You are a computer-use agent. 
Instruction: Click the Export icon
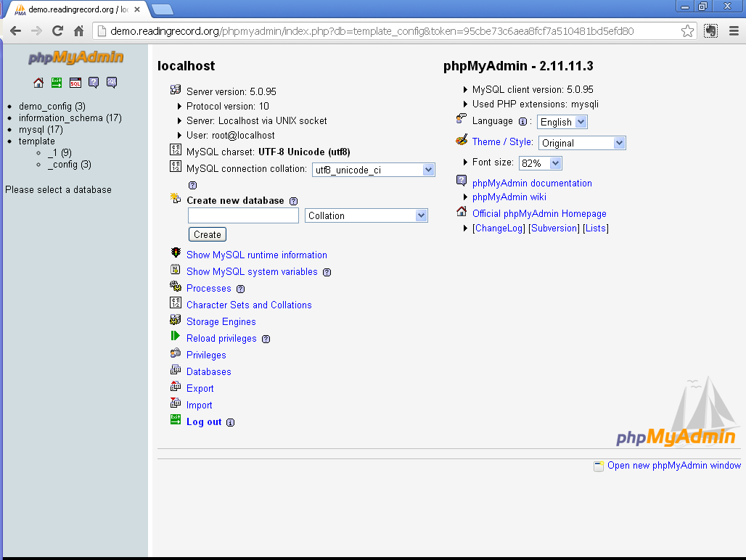tap(176, 386)
